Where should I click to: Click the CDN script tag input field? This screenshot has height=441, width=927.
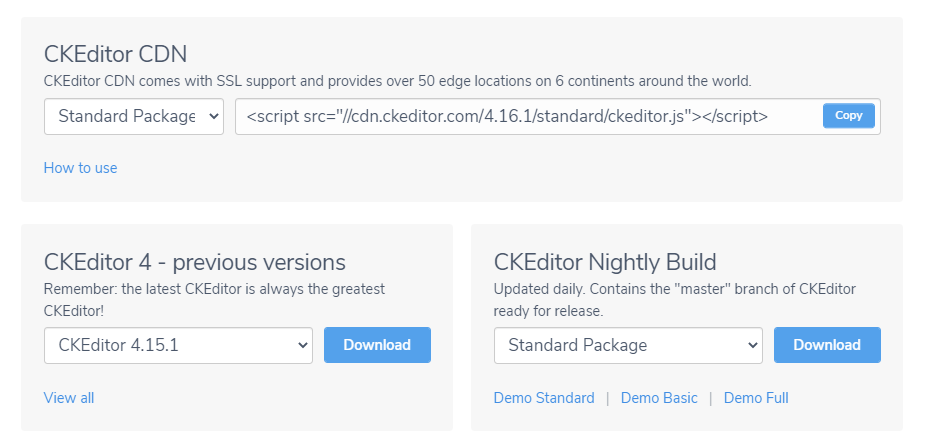[558, 116]
